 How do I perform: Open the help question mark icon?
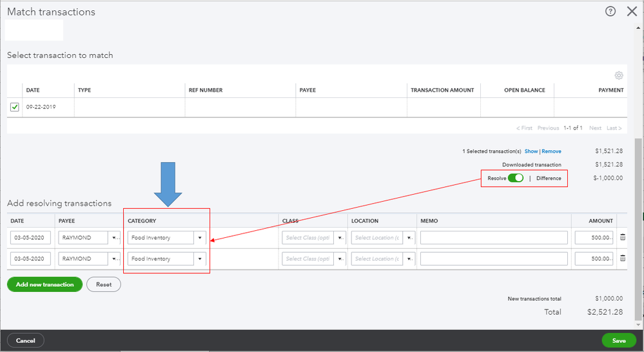pos(610,12)
